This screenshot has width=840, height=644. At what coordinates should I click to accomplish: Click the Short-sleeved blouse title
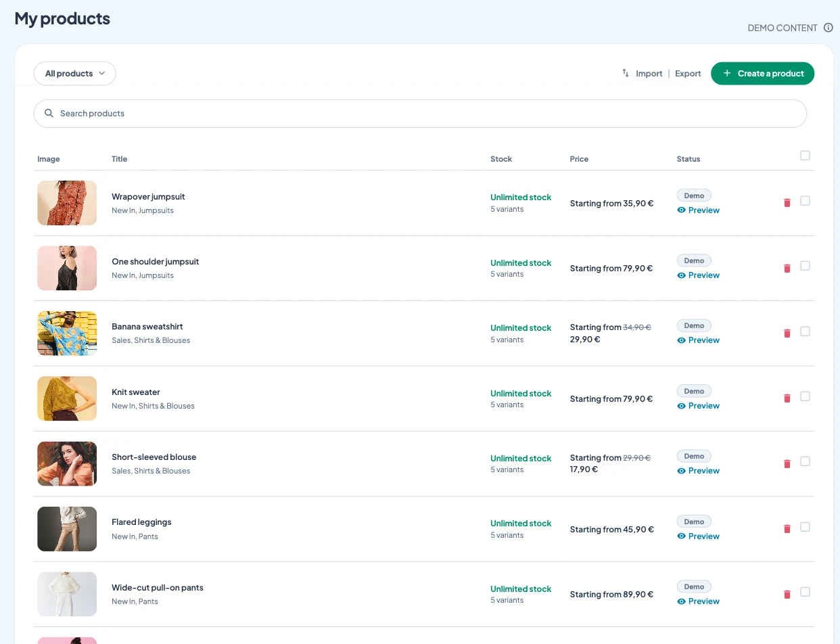pyautogui.click(x=154, y=457)
